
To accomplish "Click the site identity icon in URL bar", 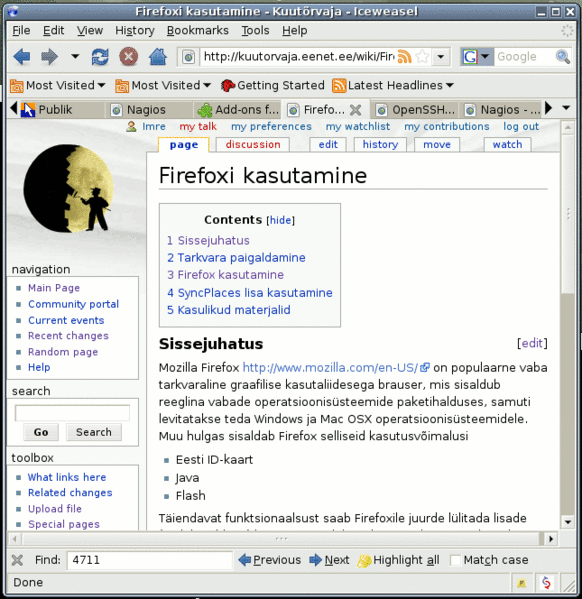I will (188, 57).
